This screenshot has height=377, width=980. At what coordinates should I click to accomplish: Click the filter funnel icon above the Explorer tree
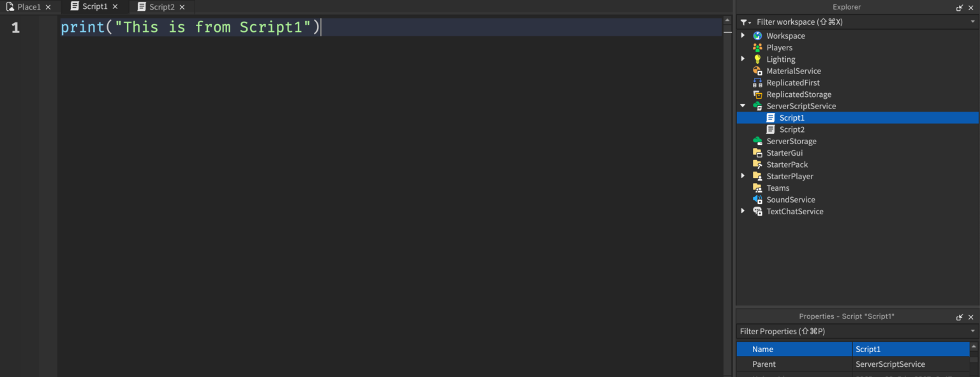tap(744, 21)
